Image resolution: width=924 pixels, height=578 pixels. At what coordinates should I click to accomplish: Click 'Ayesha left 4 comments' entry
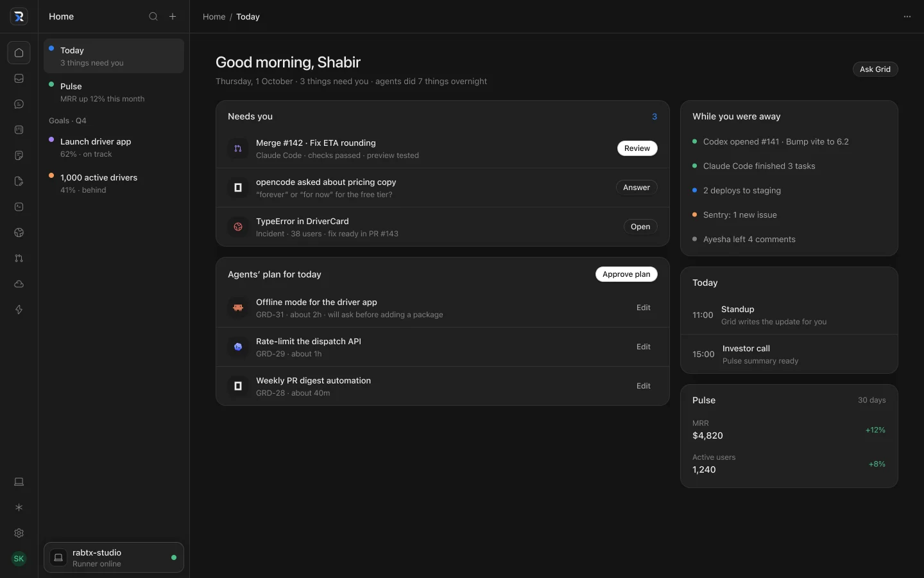[749, 239]
